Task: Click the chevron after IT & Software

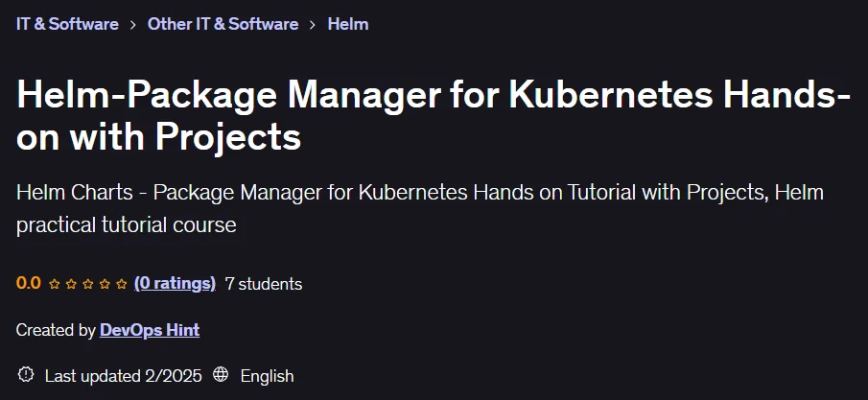Action: [133, 25]
